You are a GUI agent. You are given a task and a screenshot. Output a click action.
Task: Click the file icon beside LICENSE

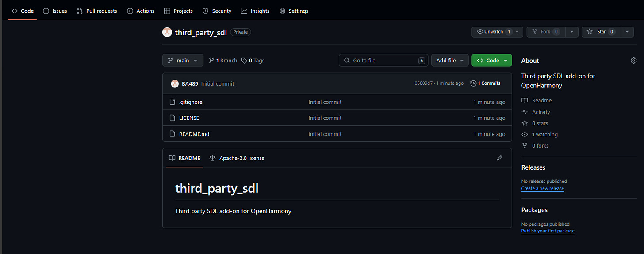(x=173, y=118)
